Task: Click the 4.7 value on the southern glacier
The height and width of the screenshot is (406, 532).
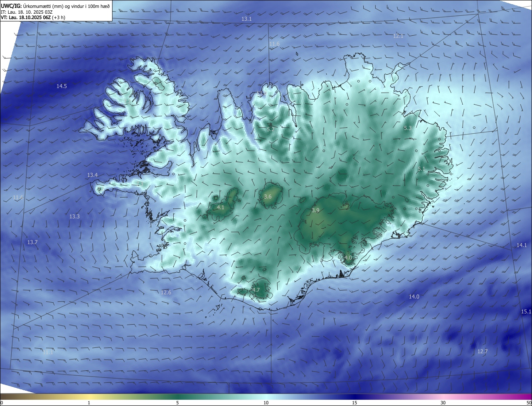Action: pos(256,290)
